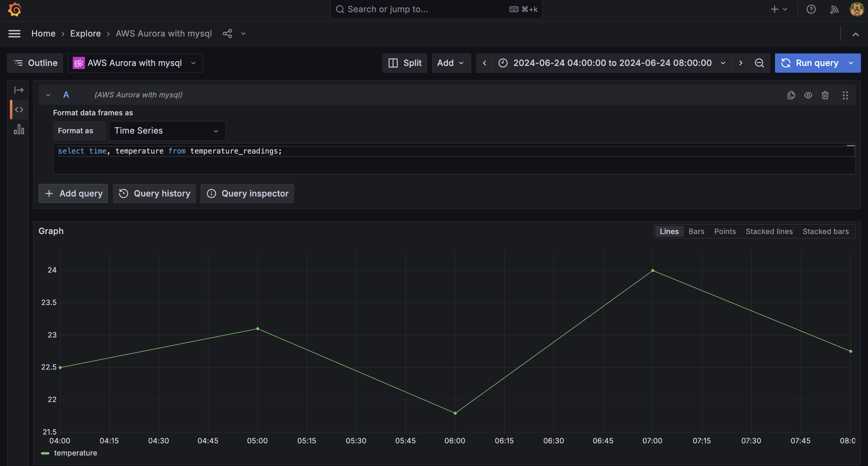Collapse query row A chevron
This screenshot has width=868, height=466.
point(48,95)
